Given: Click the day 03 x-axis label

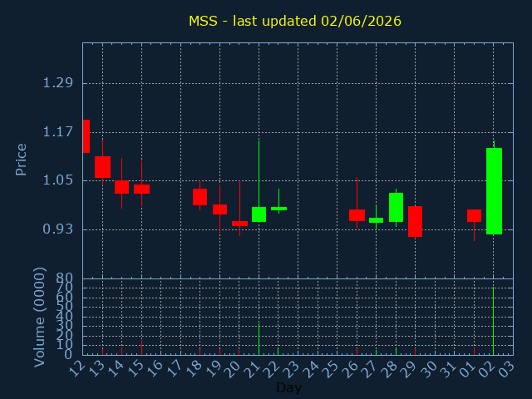Looking at the screenshot, I should (507, 368).
